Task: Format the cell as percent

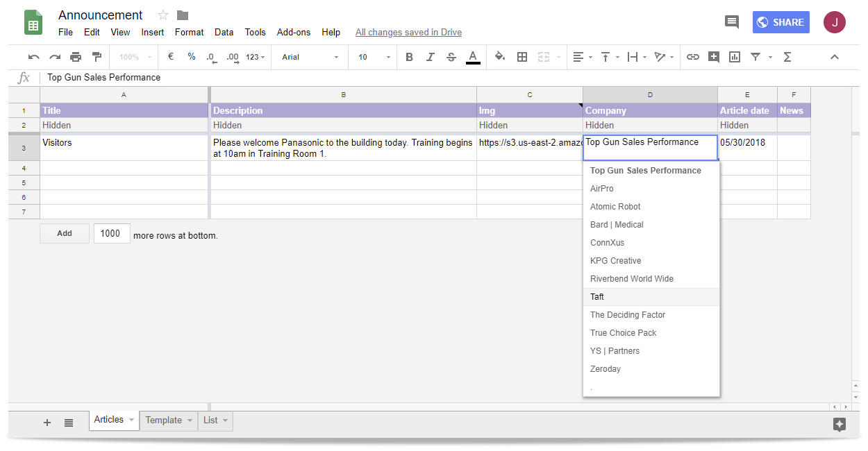Action: click(x=192, y=57)
